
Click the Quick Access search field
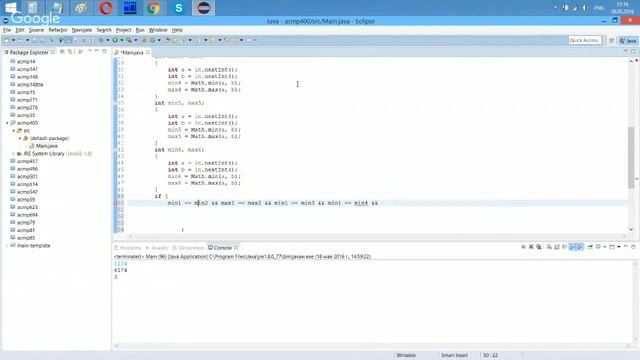coord(584,40)
